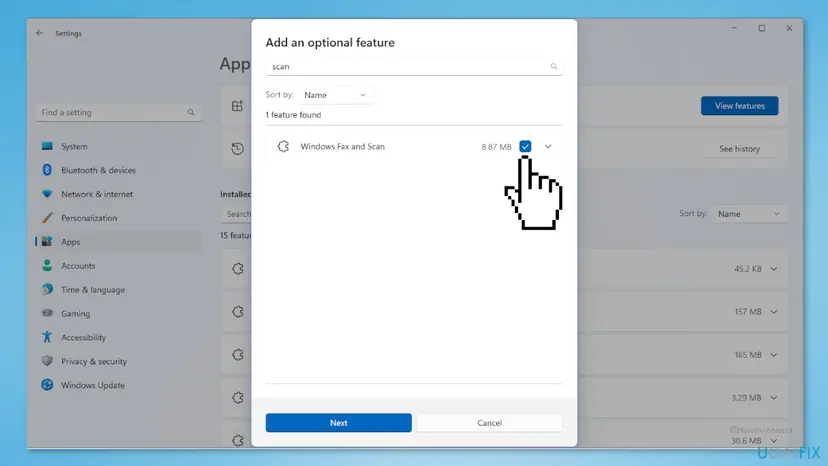The image size is (828, 466).
Task: Click the Find a setting search icon
Action: (191, 113)
